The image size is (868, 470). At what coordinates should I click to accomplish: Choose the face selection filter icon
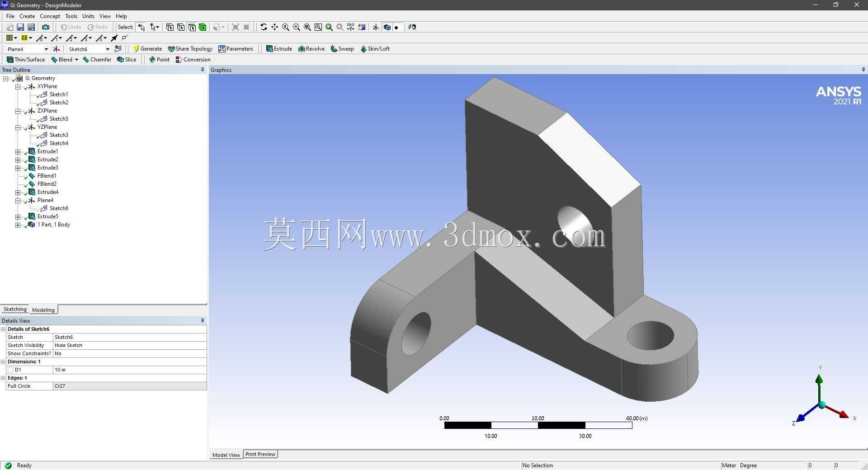pyautogui.click(x=192, y=27)
